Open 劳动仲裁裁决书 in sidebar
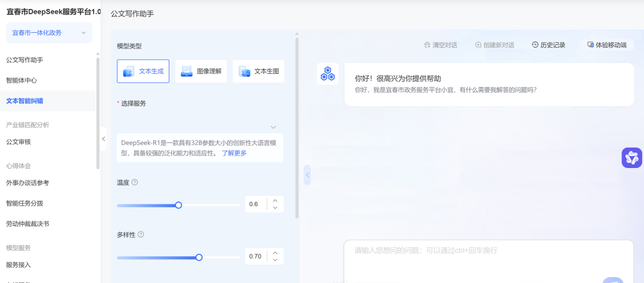The width and height of the screenshot is (644, 283). 27,224
